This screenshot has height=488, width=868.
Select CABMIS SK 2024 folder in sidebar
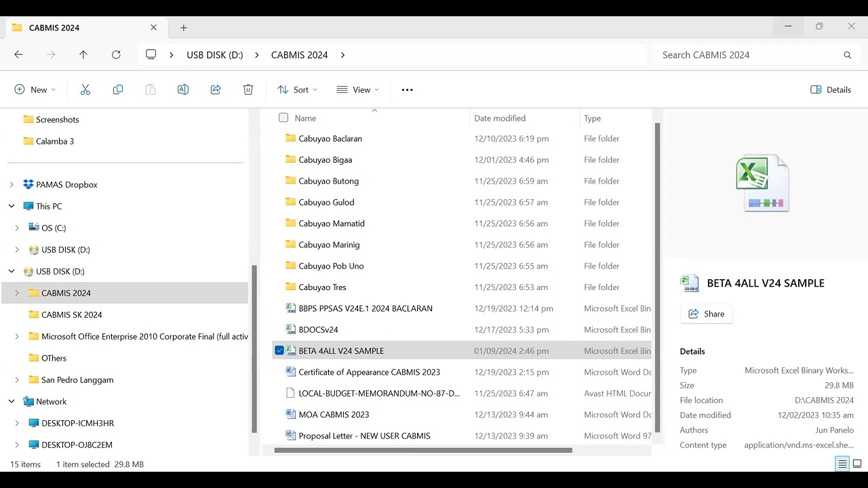tap(65, 314)
